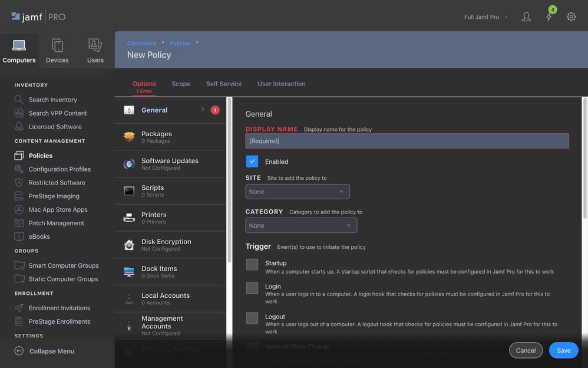This screenshot has height=368, width=588.
Task: Open the Full Jamf Pro dropdown
Action: (x=485, y=17)
